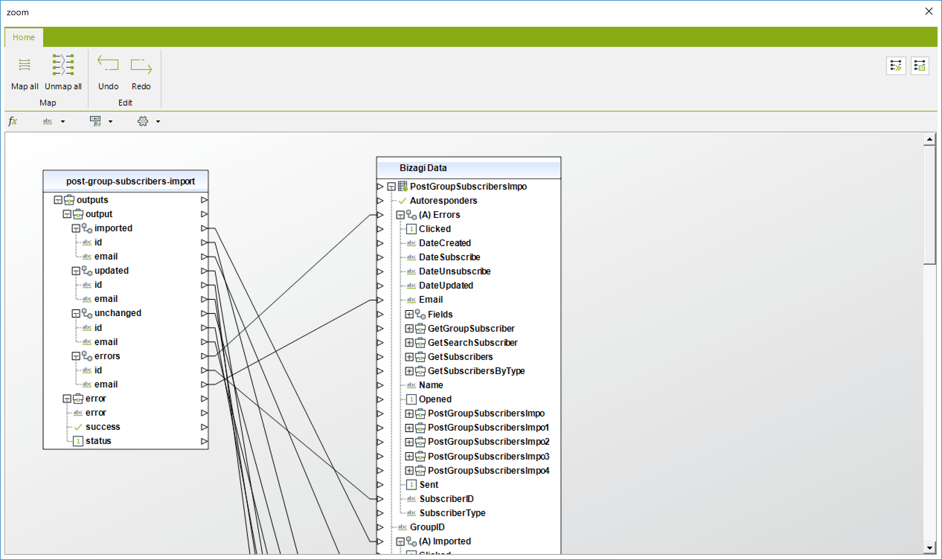Click the abc text function icon
The width and height of the screenshot is (942, 560).
pos(48,121)
